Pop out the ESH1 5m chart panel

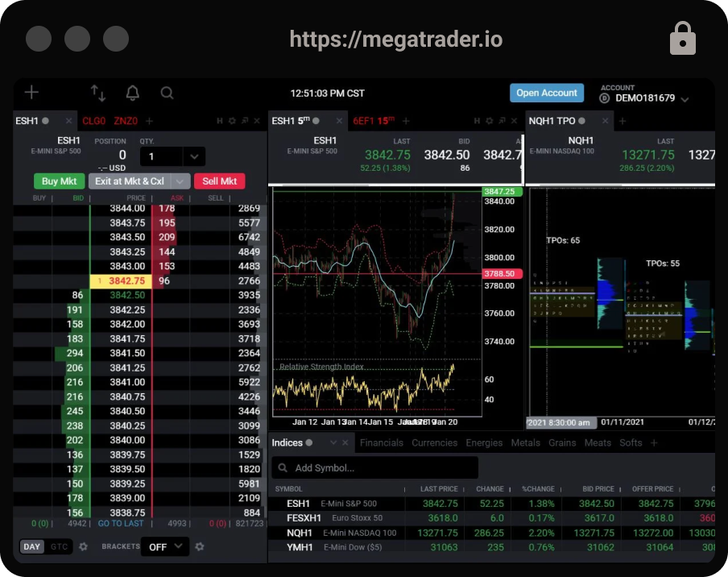[502, 121]
